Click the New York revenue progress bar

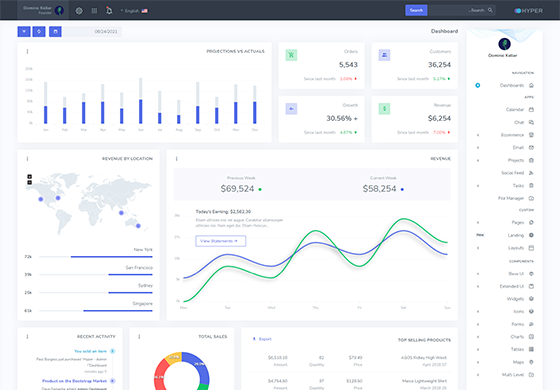point(96,257)
